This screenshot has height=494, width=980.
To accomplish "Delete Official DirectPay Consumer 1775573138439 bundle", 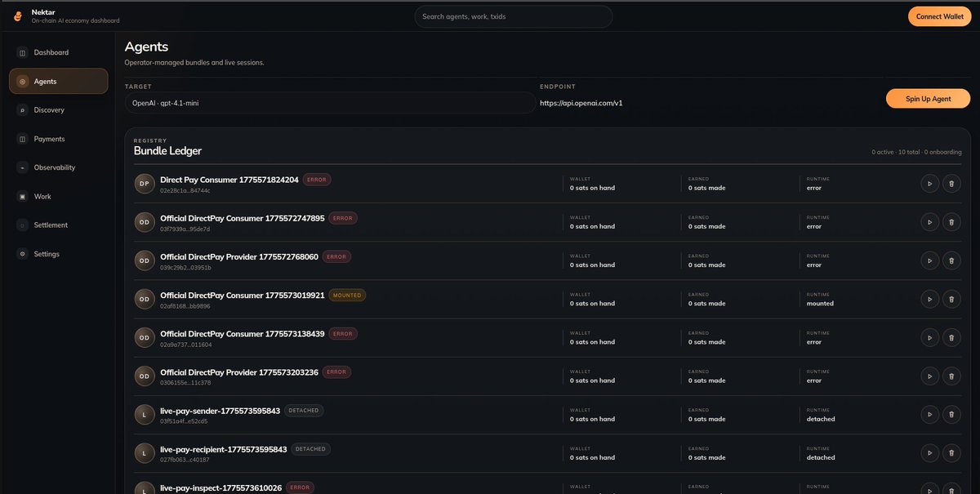I will click(x=951, y=337).
